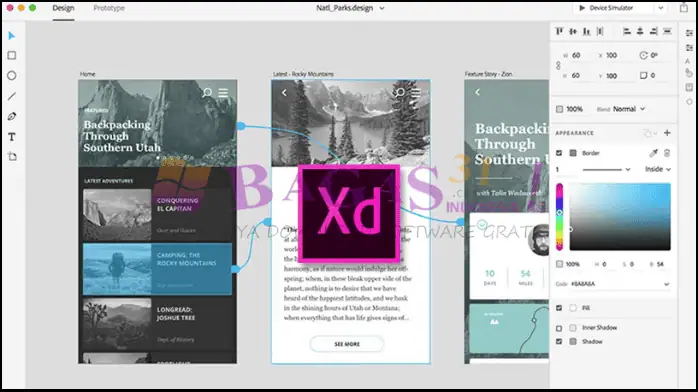Open the hand interaction icon in right strip
The height and width of the screenshot is (392, 698).
pos(689,73)
